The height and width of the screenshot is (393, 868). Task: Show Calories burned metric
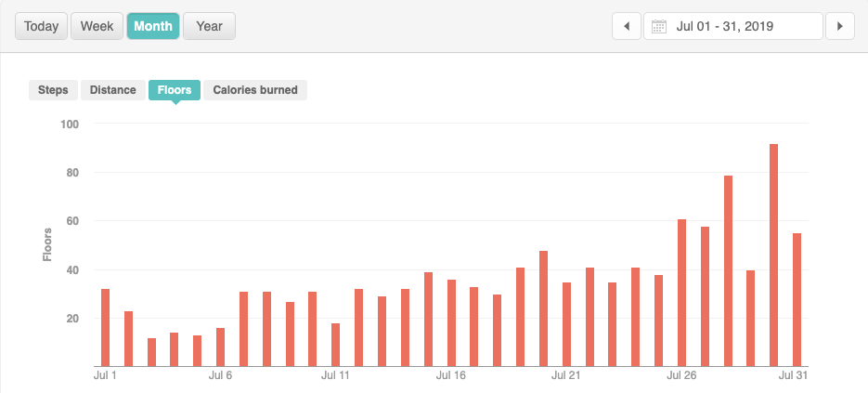255,90
